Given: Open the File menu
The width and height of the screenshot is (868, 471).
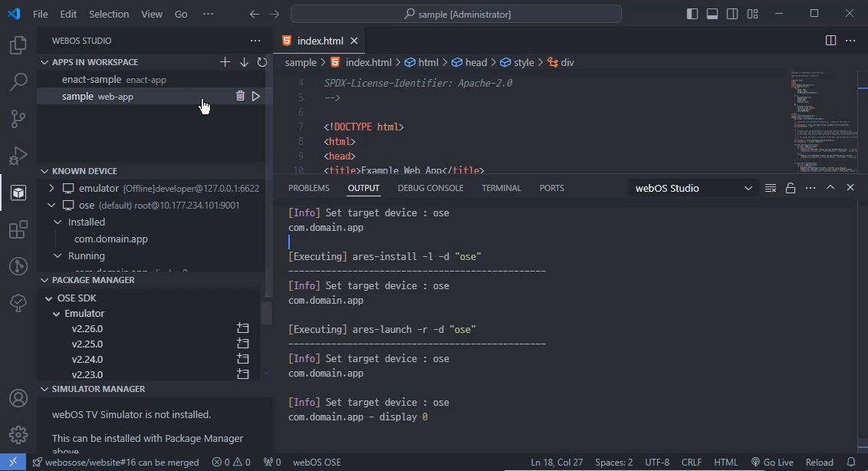Looking at the screenshot, I should click(41, 14).
